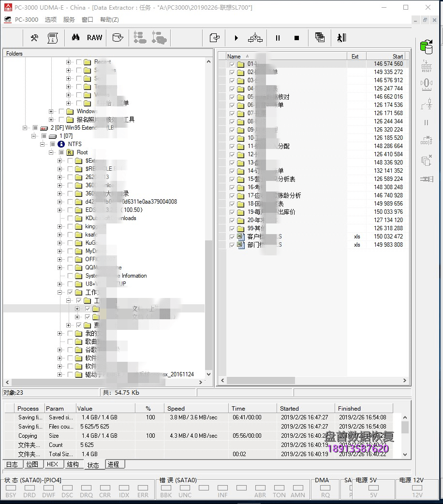Viewport: 443px width, 504px height.
Task: Pause the current process
Action: point(278,38)
